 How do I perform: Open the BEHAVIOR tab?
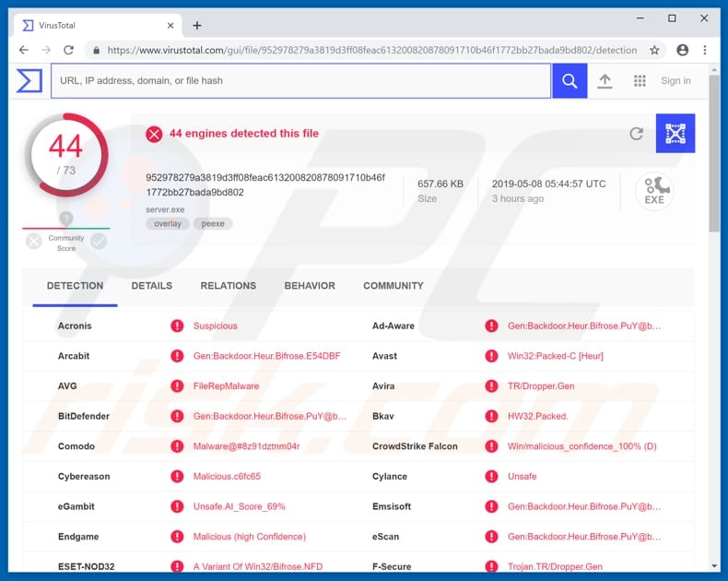(x=310, y=286)
